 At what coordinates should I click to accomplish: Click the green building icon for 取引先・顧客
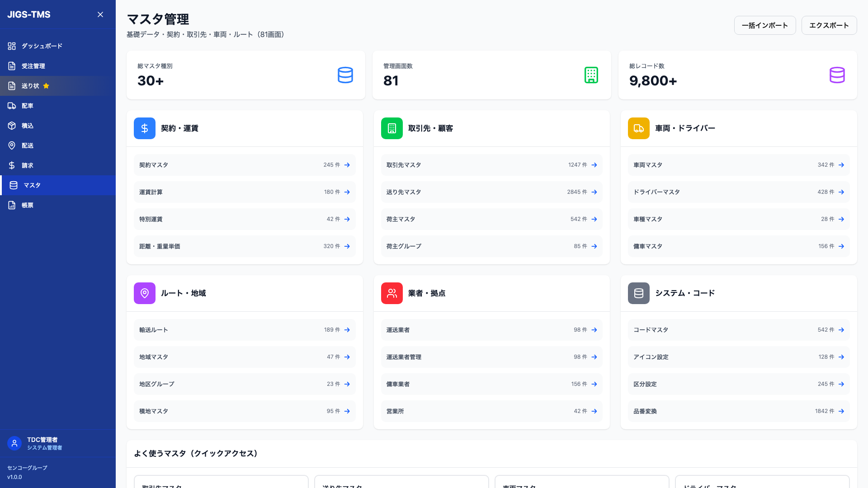pos(392,128)
